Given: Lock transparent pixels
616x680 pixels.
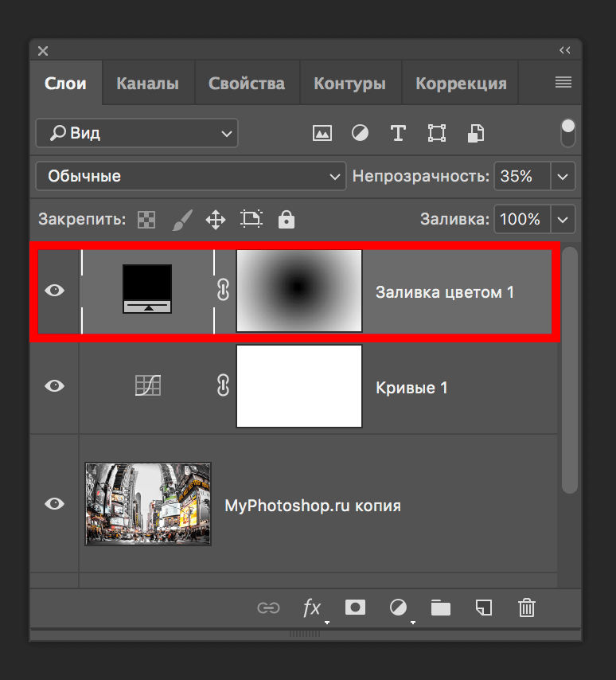Looking at the screenshot, I should [146, 220].
